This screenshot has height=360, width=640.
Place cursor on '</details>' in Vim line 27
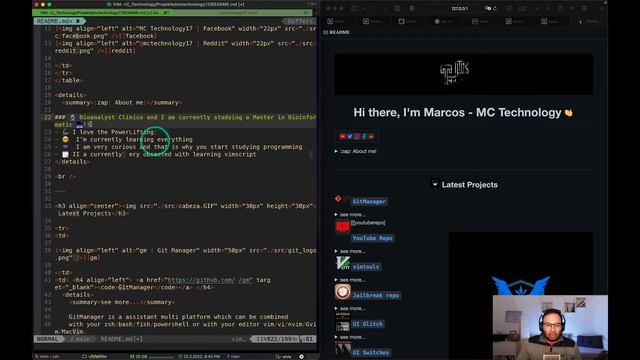tap(72, 162)
